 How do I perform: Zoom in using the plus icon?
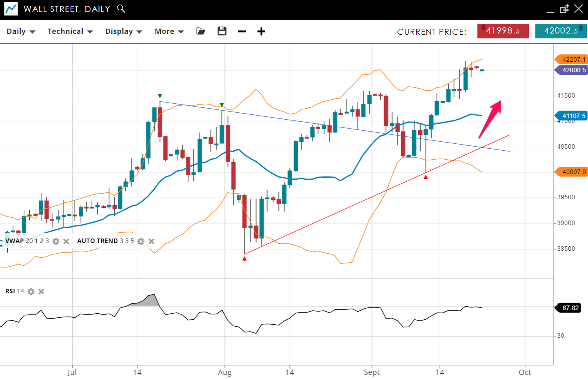262,31
